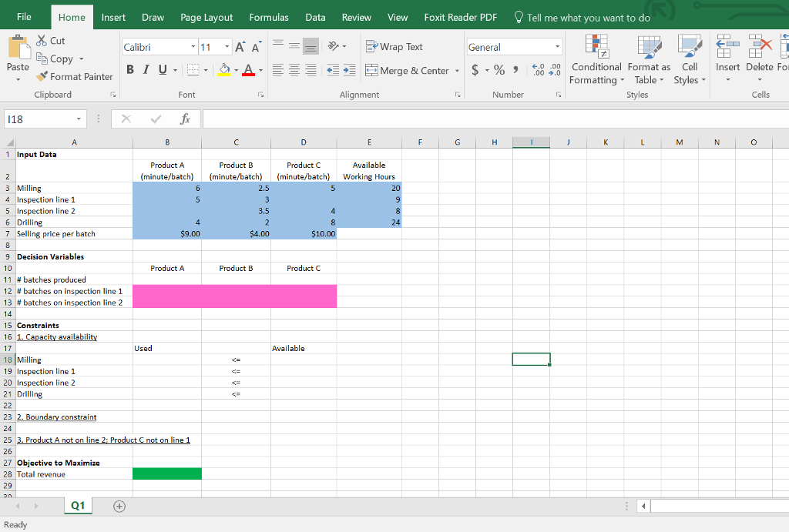Click the Copy icon
The image size is (789, 532).
[42, 59]
